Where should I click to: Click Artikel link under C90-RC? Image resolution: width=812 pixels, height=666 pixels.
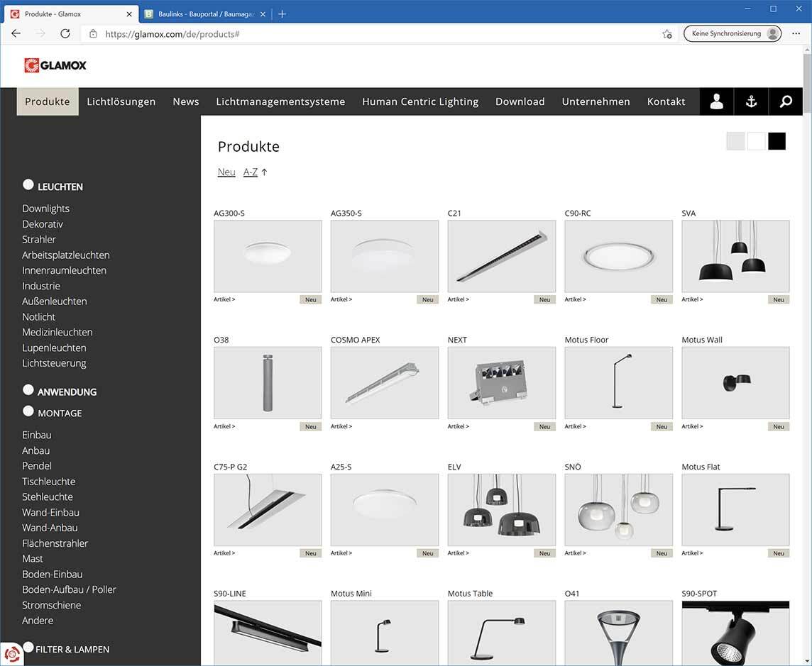(576, 299)
